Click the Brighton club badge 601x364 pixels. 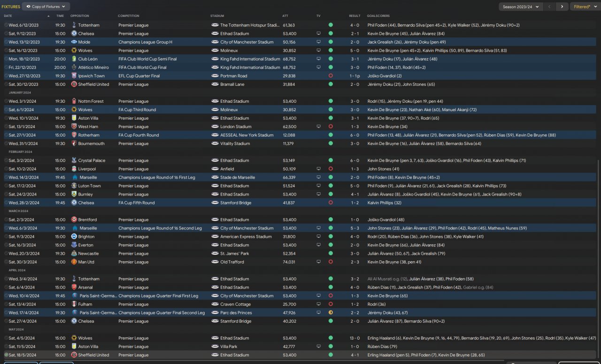click(x=74, y=236)
